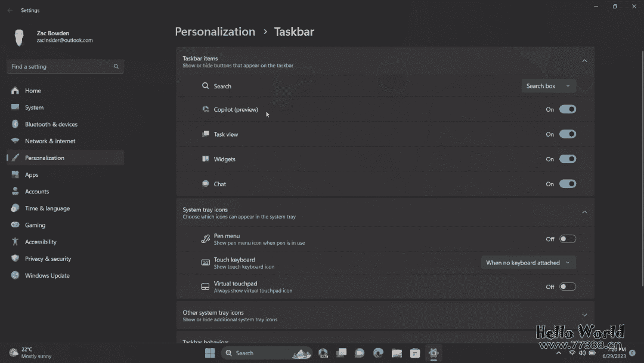This screenshot has width=644, height=363.
Task: Switch off the Chat toggle
Action: pyautogui.click(x=568, y=184)
